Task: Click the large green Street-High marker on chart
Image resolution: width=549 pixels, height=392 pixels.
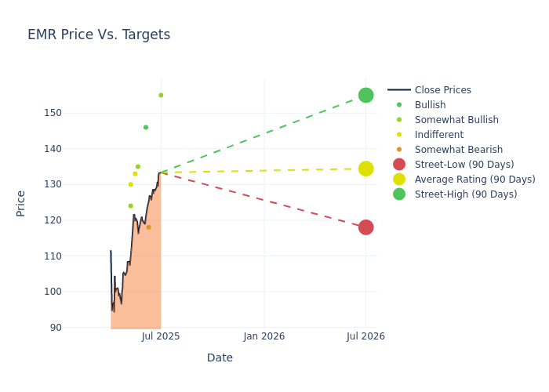Action: (365, 95)
